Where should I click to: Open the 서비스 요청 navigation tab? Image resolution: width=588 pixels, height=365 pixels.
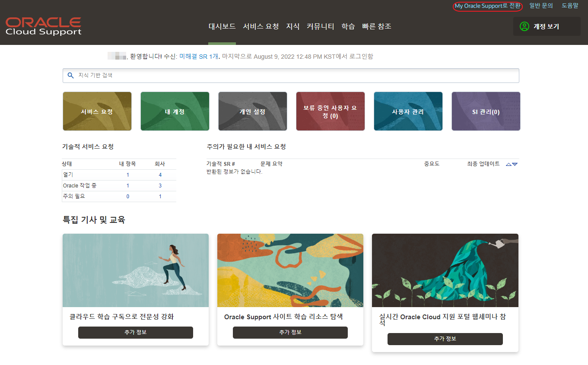(x=261, y=26)
